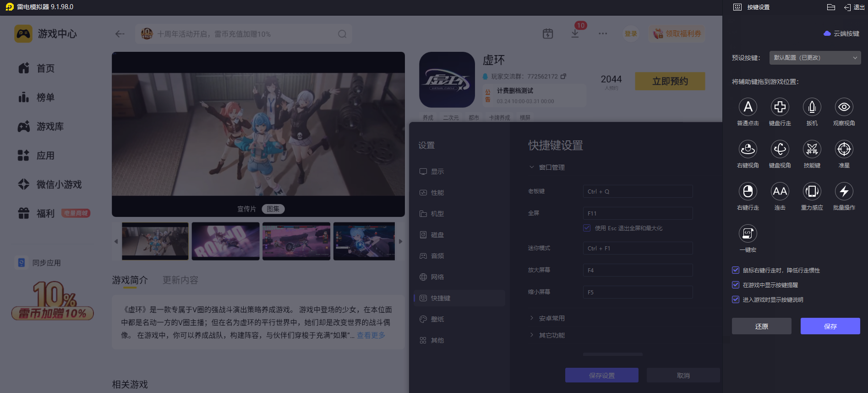Select the 一键宏 macro icon
The image size is (868, 393).
coord(748,234)
